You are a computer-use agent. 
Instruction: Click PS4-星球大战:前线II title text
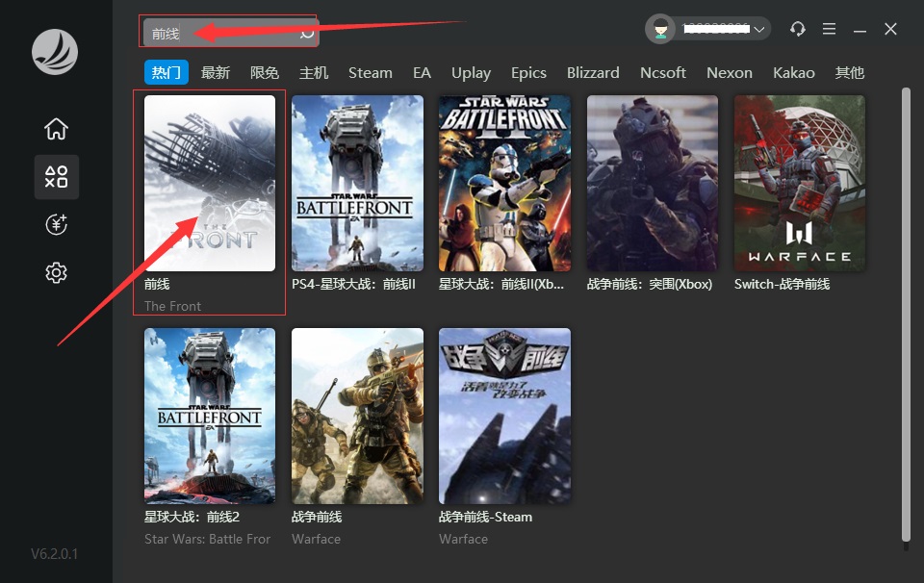(x=353, y=284)
